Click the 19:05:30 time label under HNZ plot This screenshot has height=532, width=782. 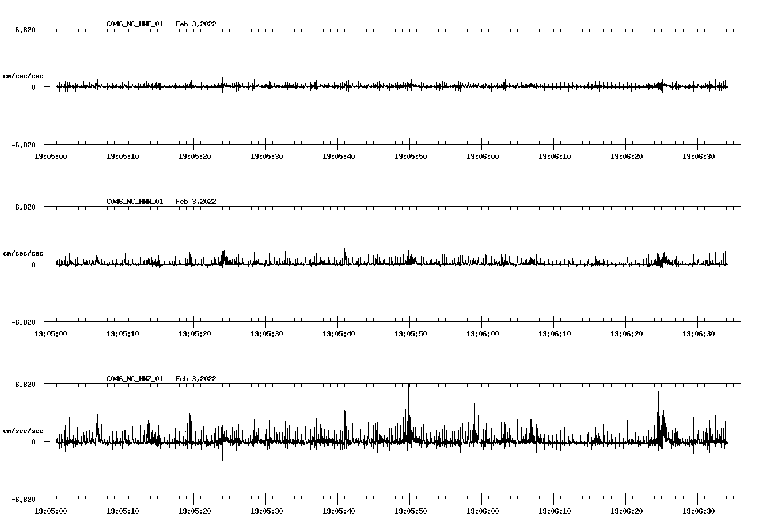pos(267,511)
